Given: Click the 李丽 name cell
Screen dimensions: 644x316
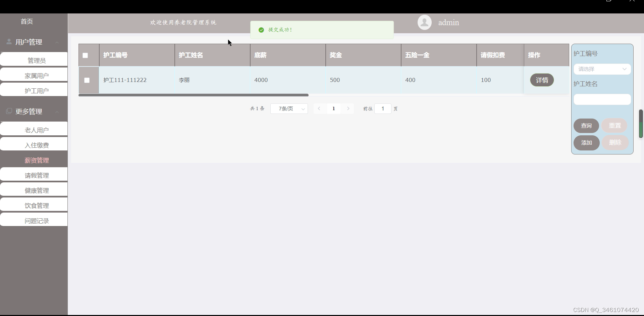Looking at the screenshot, I should point(212,80).
